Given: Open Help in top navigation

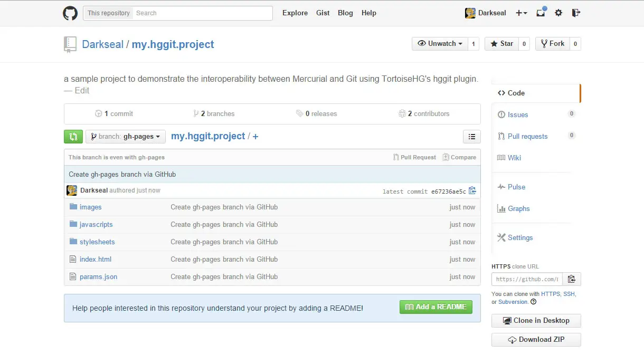Looking at the screenshot, I should [x=369, y=13].
